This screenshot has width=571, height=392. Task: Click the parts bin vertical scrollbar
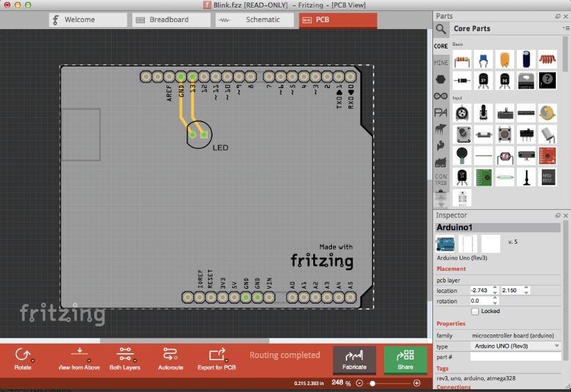click(565, 54)
